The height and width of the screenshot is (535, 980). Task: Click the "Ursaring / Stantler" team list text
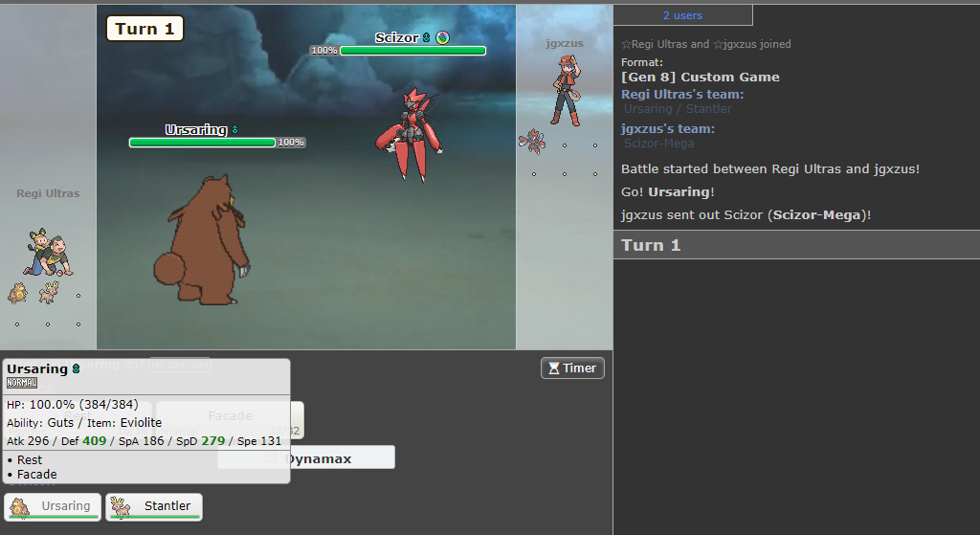pyautogui.click(x=678, y=109)
